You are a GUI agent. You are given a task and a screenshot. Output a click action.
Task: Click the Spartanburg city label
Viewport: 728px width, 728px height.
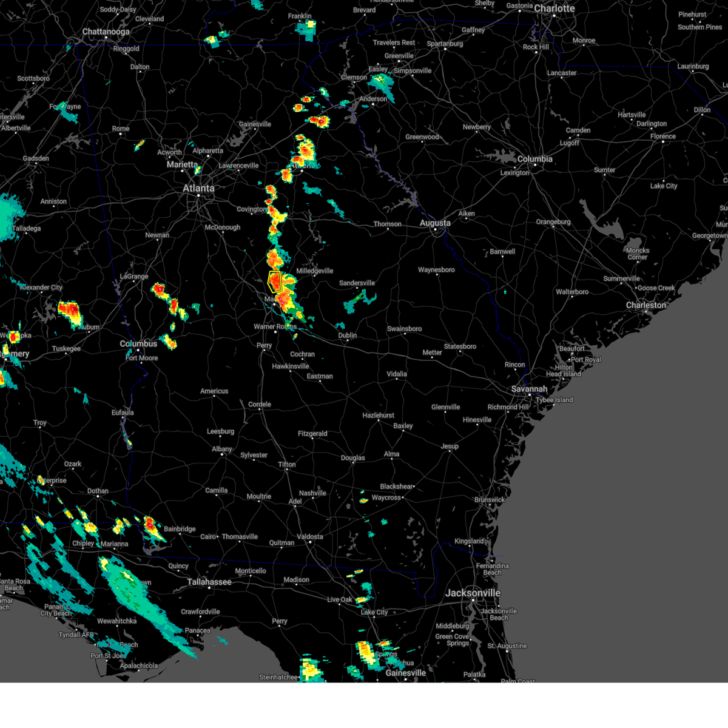pyautogui.click(x=445, y=44)
